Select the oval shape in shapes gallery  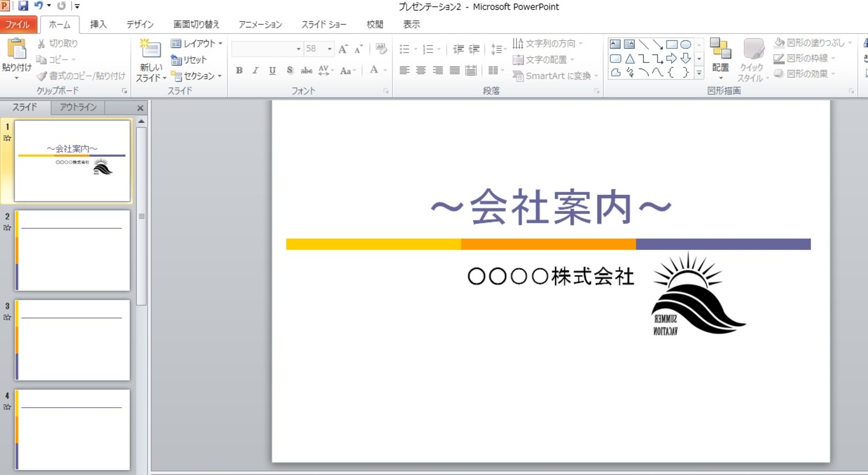[x=686, y=44]
